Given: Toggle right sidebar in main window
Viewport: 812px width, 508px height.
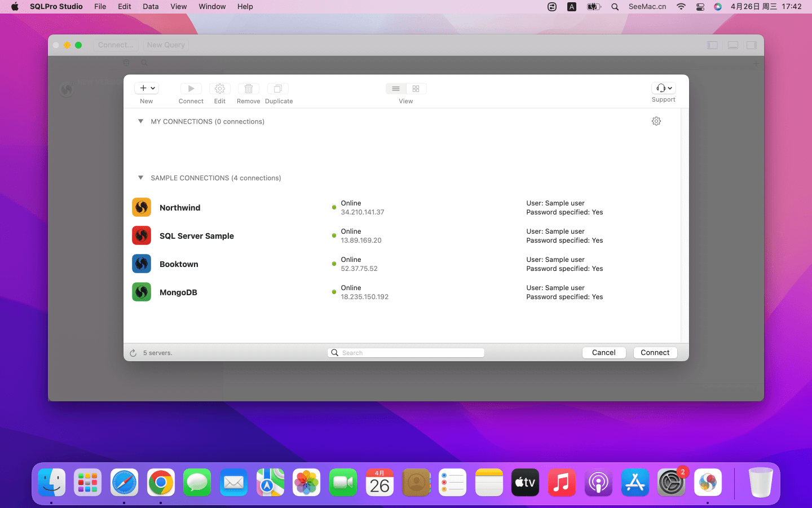Looking at the screenshot, I should 752,45.
